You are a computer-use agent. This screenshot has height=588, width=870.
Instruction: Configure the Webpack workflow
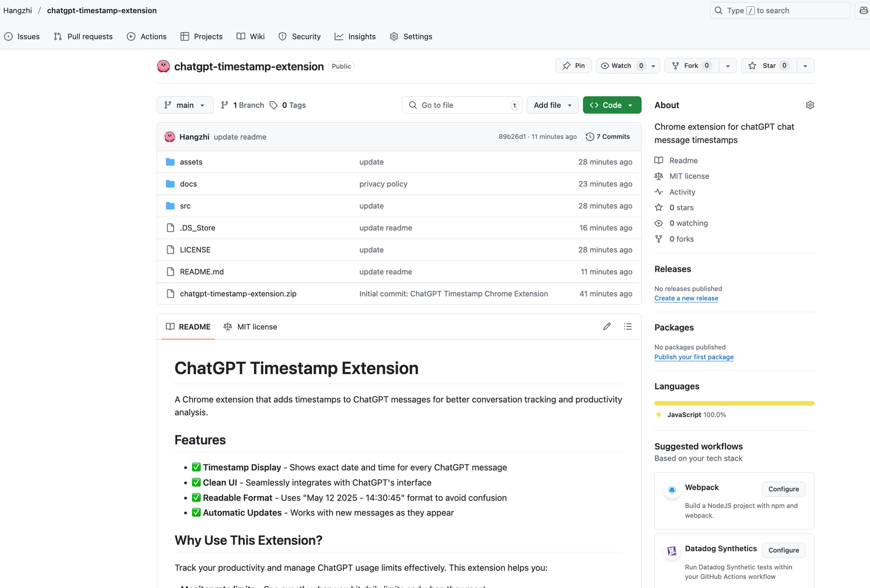point(783,489)
